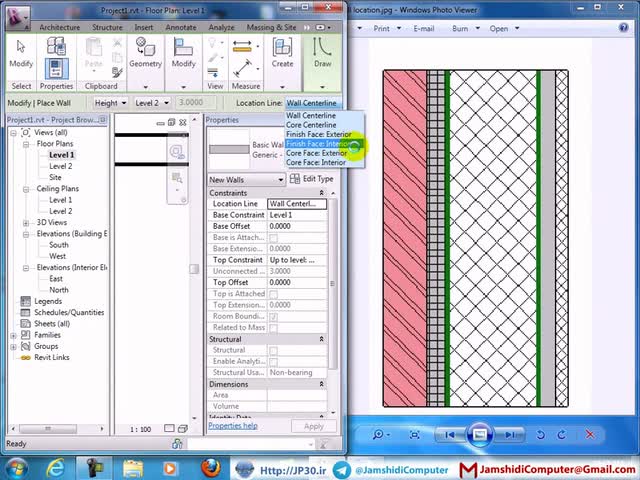The height and width of the screenshot is (480, 640).
Task: Choose Core Centerline from location list
Action: coord(324,125)
